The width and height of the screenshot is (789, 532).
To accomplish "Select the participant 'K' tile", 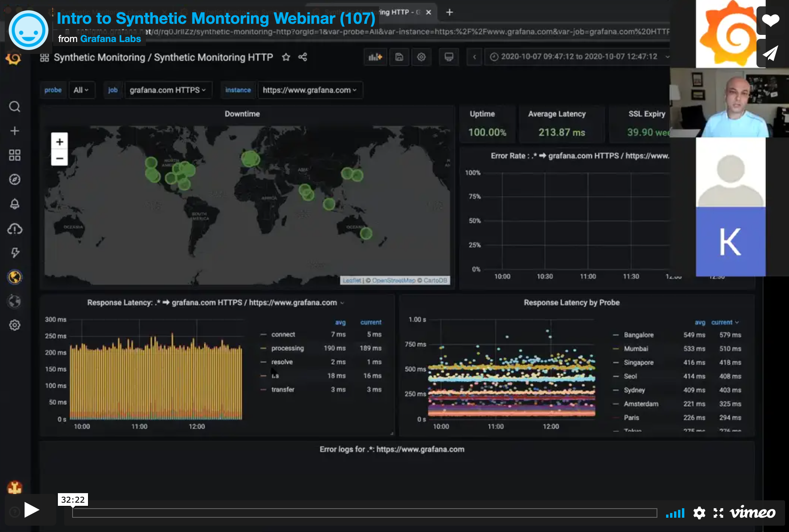I will point(731,242).
